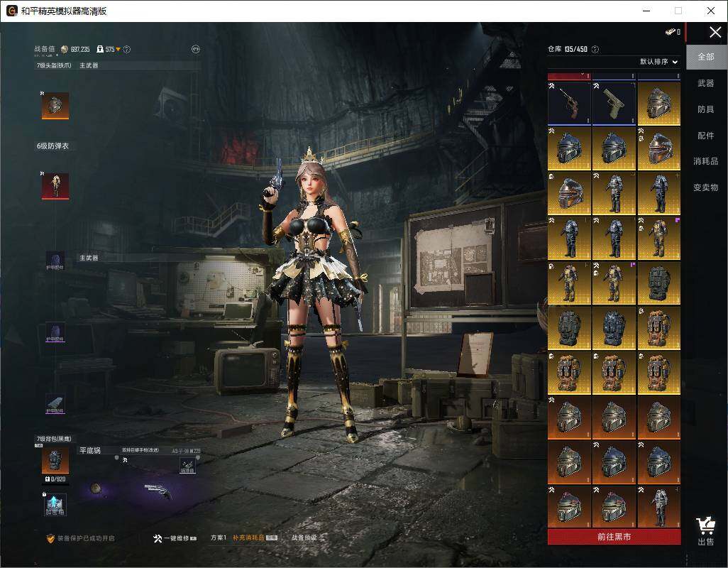
Task: Click the equipped dual revolver weapon image
Action: [158, 491]
